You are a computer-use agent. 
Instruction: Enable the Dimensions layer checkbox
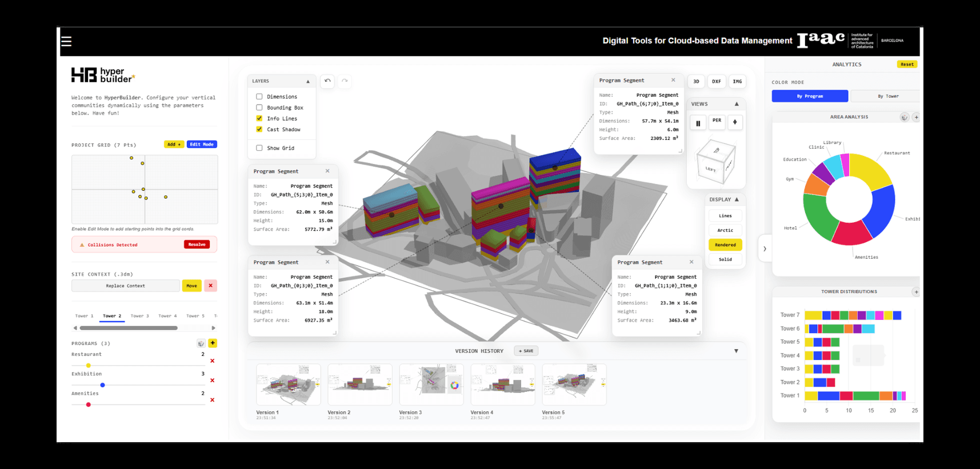coord(259,97)
